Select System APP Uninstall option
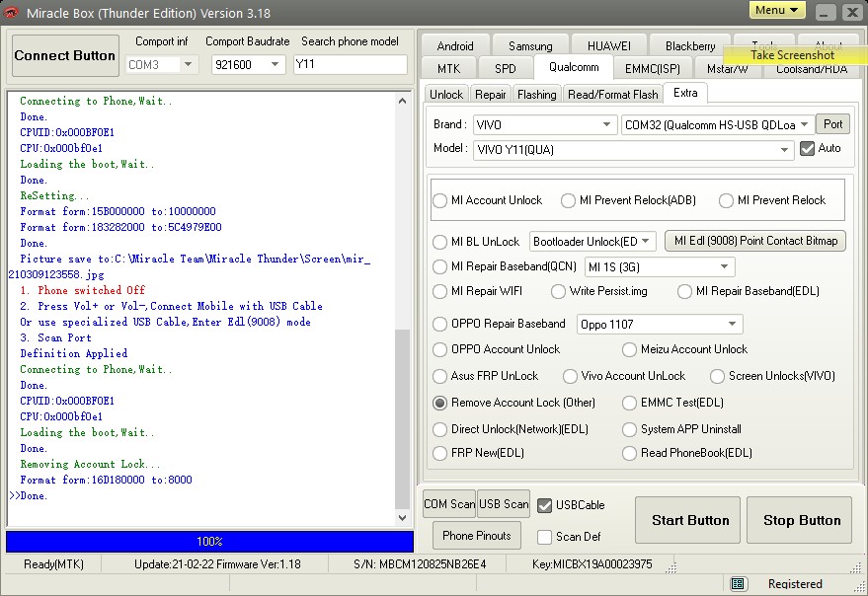Screen dimensions: 868x596 (629, 429)
